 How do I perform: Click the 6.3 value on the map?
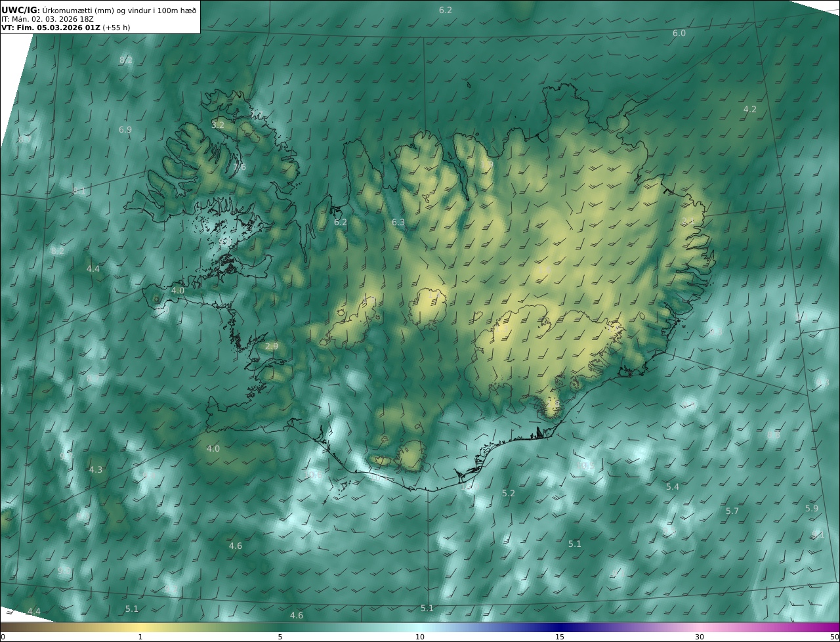[398, 223]
